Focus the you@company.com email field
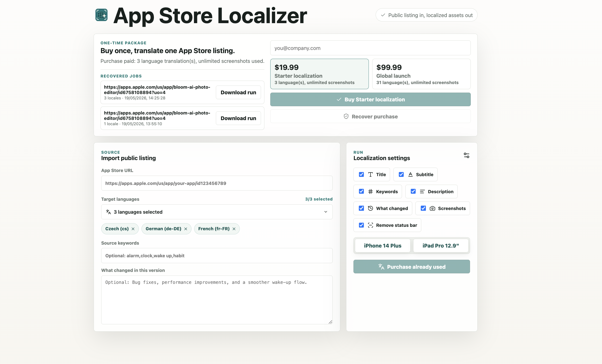This screenshot has height=364, width=602. (370, 48)
